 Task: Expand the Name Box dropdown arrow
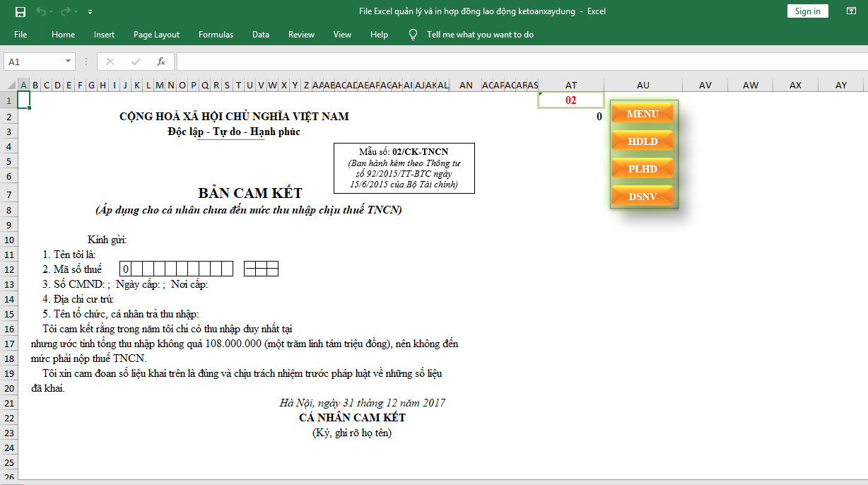pos(68,62)
